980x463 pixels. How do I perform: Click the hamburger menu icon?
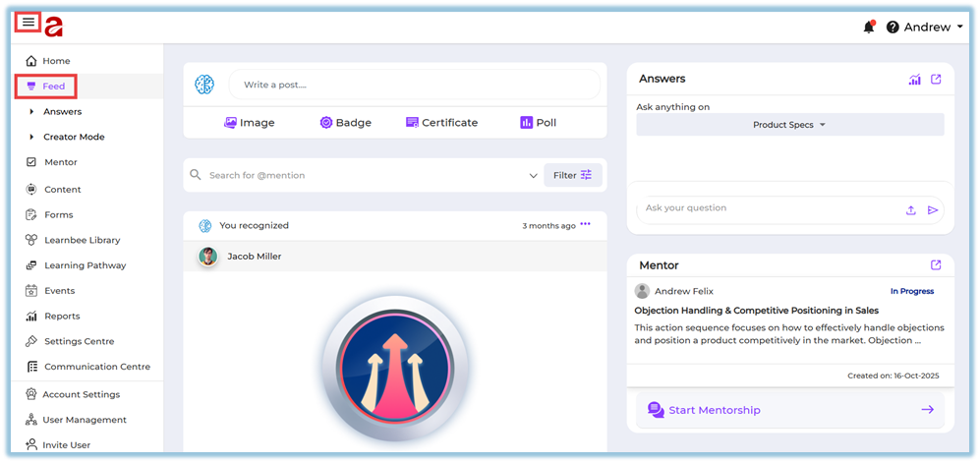29,23
